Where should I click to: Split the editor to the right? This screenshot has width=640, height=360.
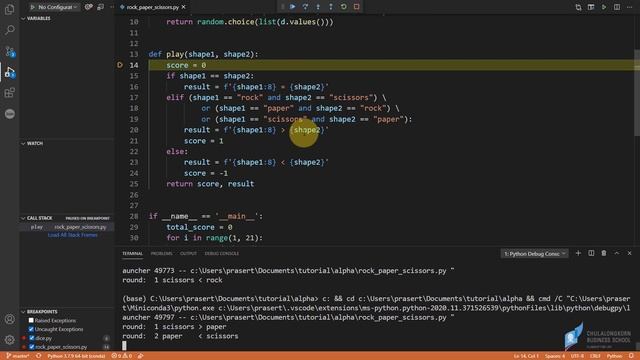click(617, 7)
